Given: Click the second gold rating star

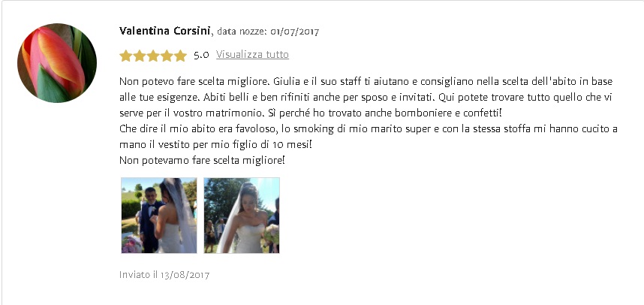Looking at the screenshot, I should click(140, 56).
